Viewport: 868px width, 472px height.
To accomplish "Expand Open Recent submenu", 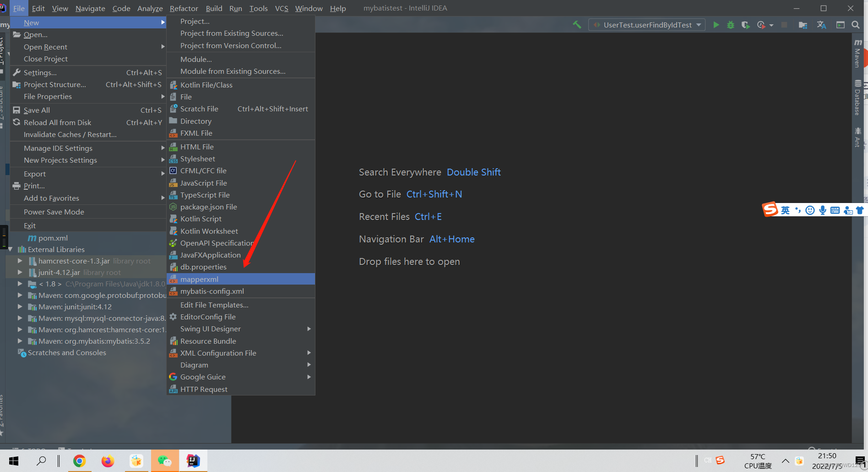I will click(x=88, y=47).
